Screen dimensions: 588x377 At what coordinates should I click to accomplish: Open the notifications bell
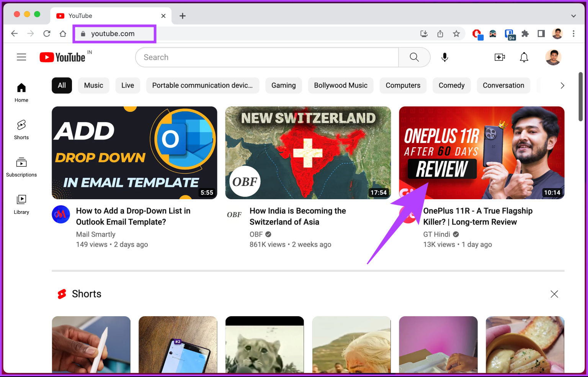524,57
